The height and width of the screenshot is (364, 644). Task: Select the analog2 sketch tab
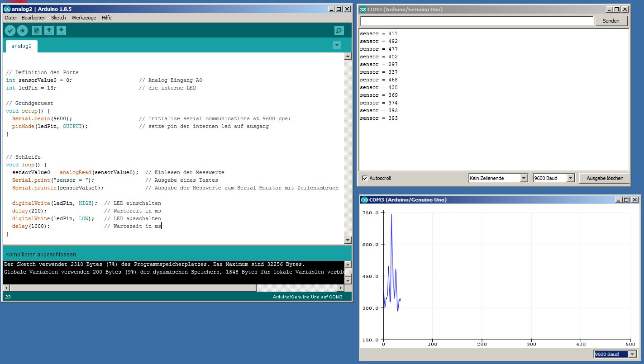pos(22,46)
